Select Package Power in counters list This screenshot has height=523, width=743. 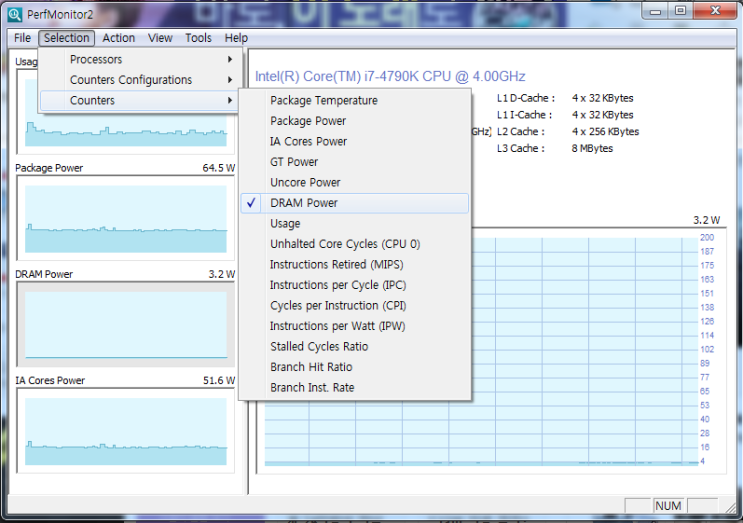[354, 121]
